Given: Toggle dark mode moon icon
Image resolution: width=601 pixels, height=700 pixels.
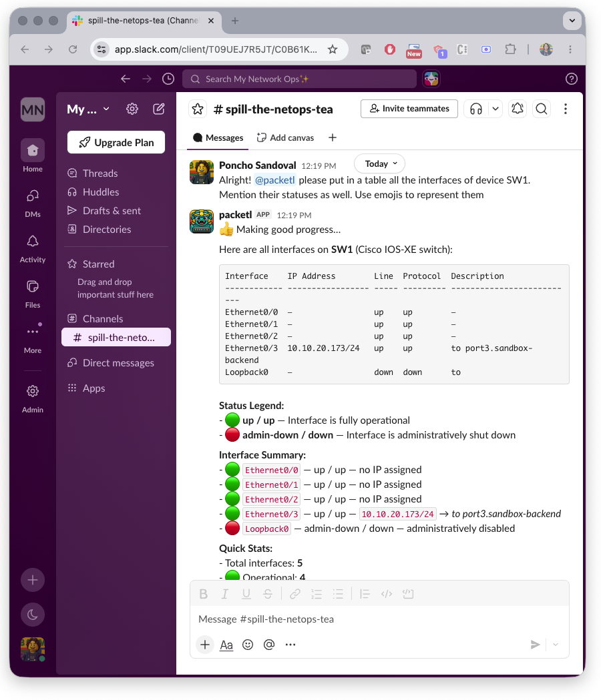Looking at the screenshot, I should pos(33,615).
